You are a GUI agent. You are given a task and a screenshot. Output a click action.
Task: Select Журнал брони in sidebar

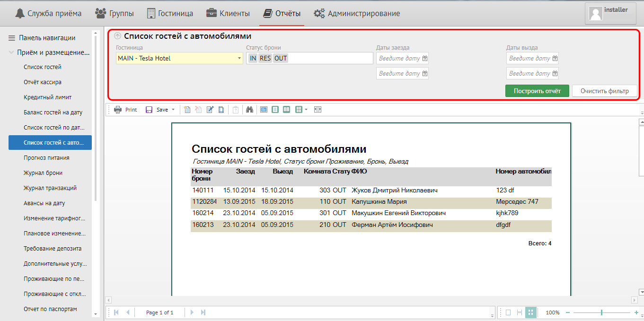click(43, 173)
